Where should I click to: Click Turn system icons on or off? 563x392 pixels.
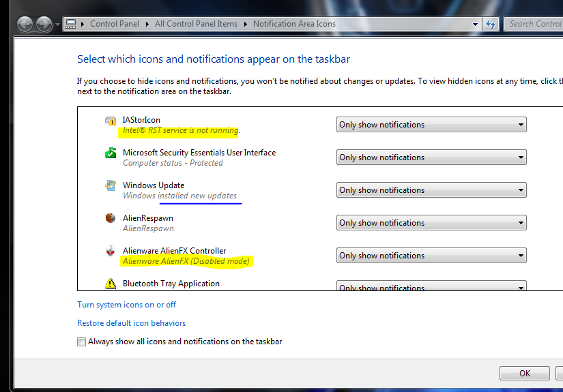click(126, 305)
